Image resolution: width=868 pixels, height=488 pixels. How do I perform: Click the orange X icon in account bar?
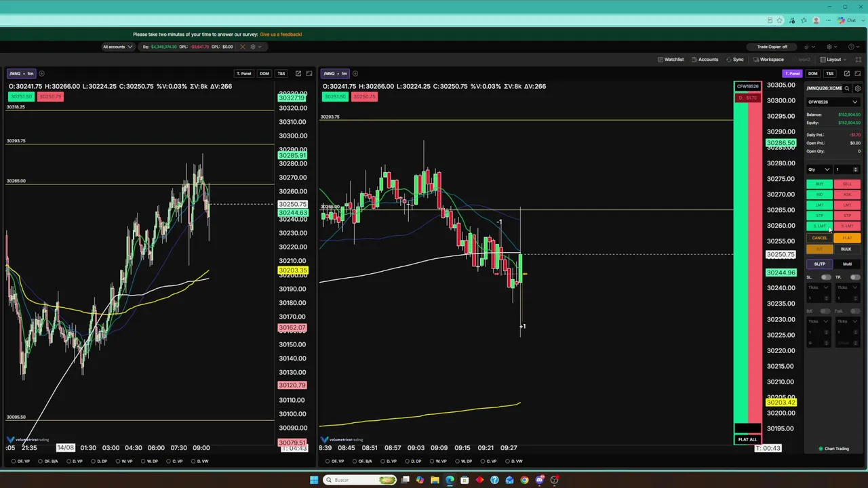pyautogui.click(x=242, y=47)
